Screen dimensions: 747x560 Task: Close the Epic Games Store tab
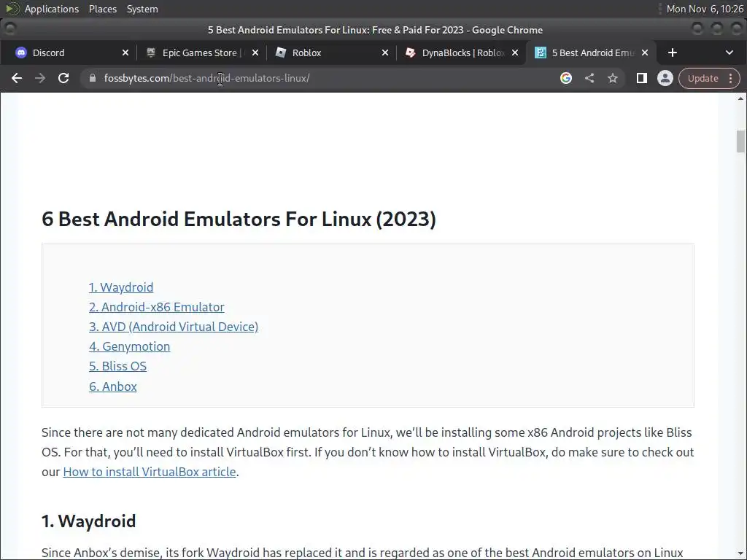pyautogui.click(x=255, y=52)
